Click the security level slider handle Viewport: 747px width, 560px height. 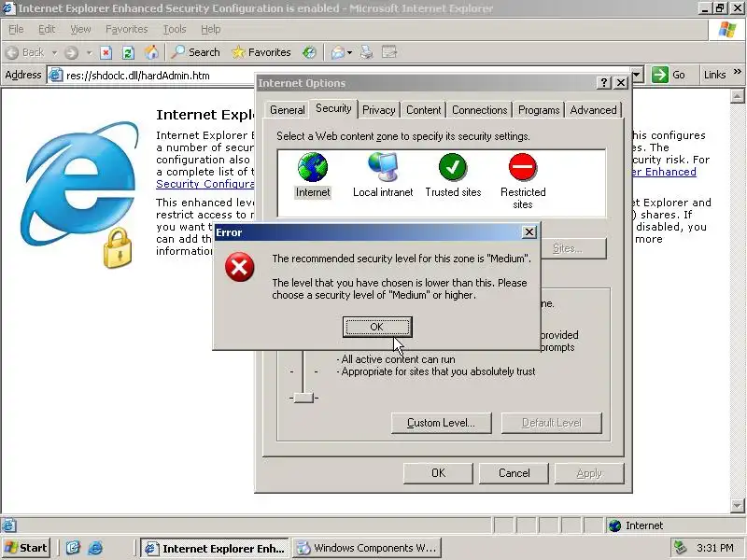(303, 398)
